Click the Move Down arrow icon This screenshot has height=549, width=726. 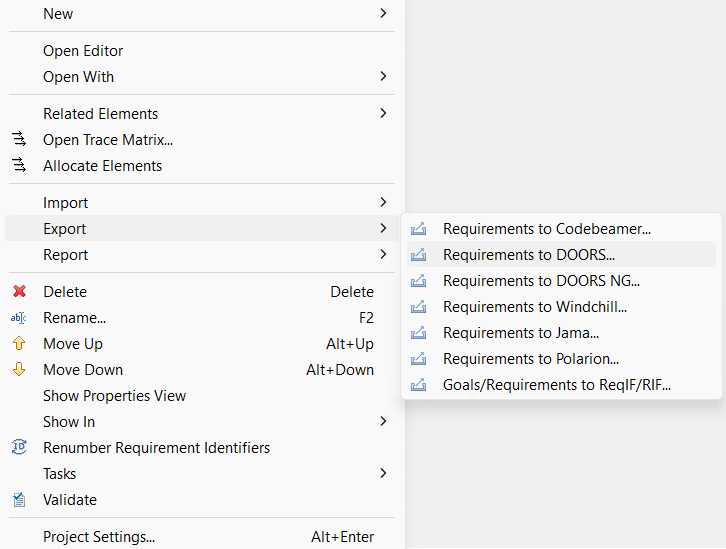pyautogui.click(x=19, y=370)
